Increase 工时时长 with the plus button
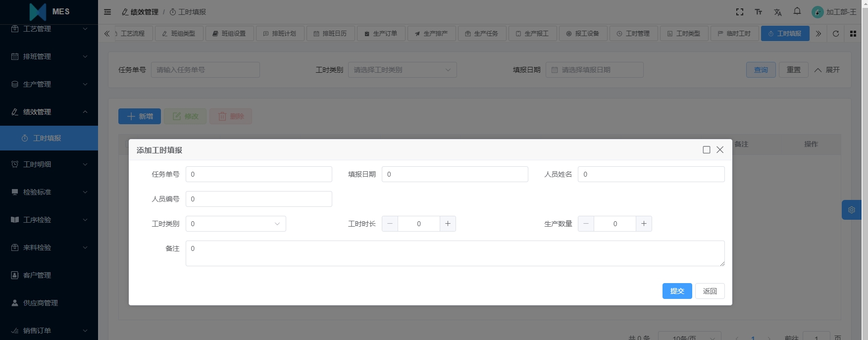The width and height of the screenshot is (868, 340). (448, 224)
